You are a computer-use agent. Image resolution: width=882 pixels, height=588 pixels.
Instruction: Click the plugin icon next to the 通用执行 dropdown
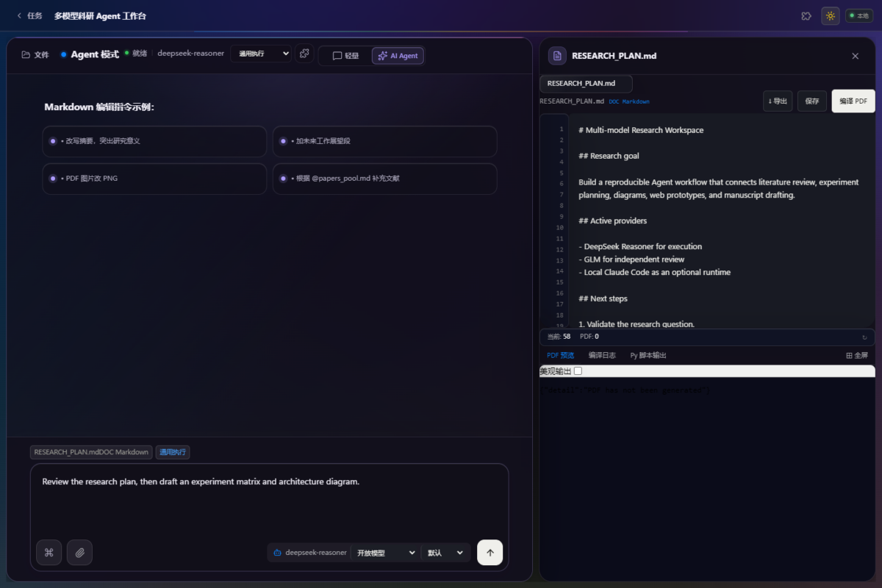click(x=304, y=54)
